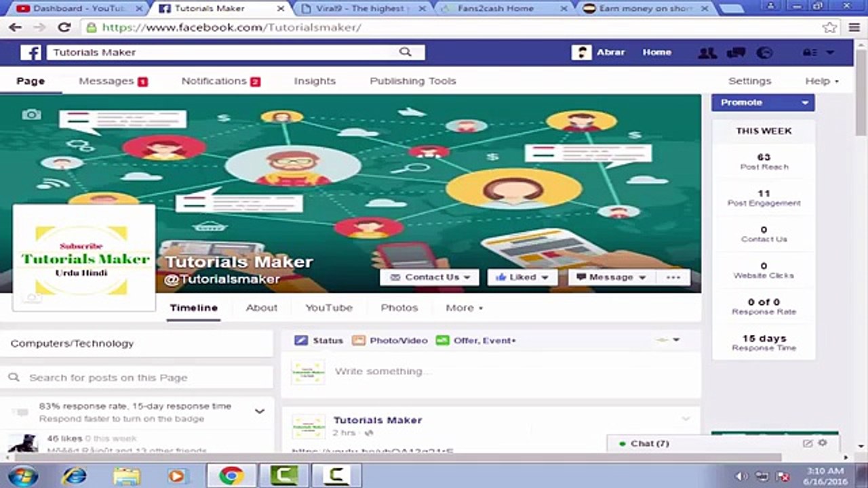Select the Timeline tab
Screen dimensions: 868x488
194,308
